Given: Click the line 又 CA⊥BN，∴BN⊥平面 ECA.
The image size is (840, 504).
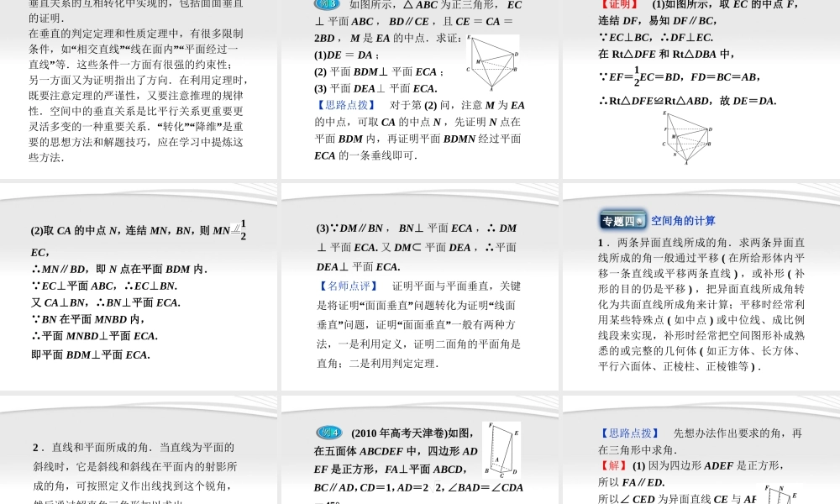Looking at the screenshot, I should [x=106, y=302].
